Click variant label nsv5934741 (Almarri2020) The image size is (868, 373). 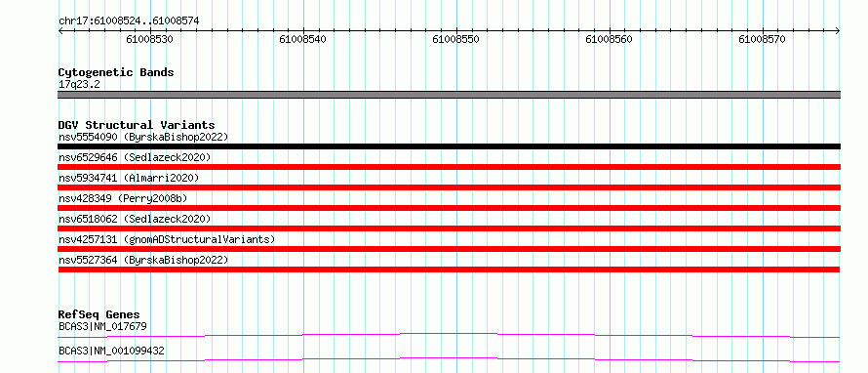(129, 178)
